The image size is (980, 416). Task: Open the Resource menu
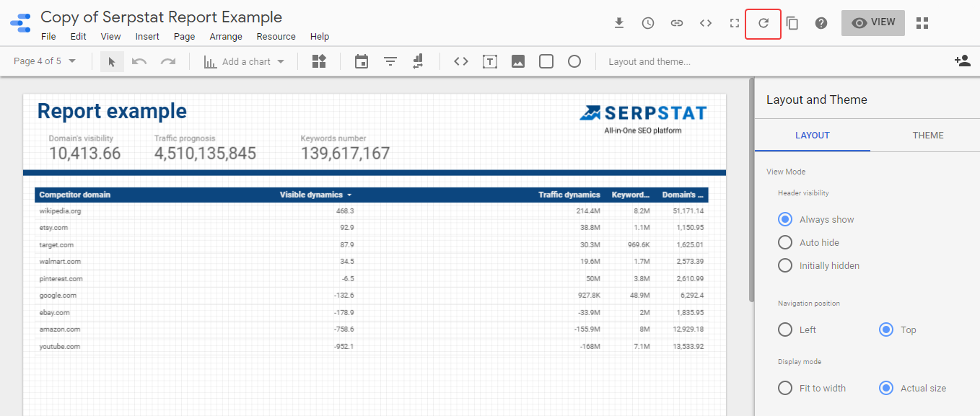coord(276,36)
